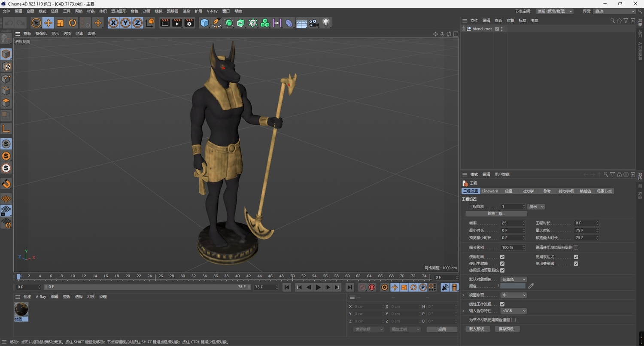
Task: Open the 厘米 unit dropdown
Action: tap(536, 206)
